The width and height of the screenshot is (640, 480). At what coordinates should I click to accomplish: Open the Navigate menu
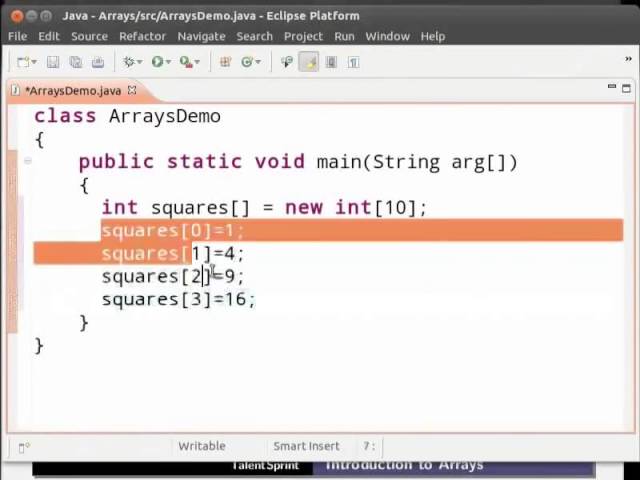[x=201, y=36]
